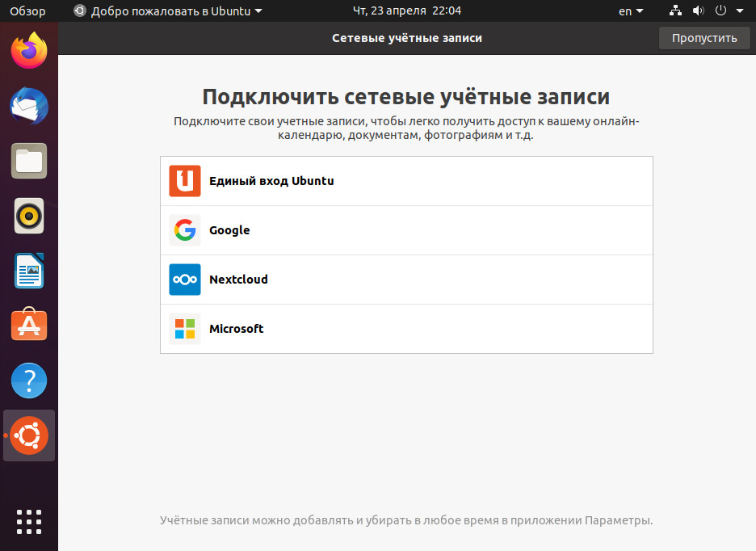Click the Пропустить skip button
756x551 pixels.
pyautogui.click(x=704, y=38)
